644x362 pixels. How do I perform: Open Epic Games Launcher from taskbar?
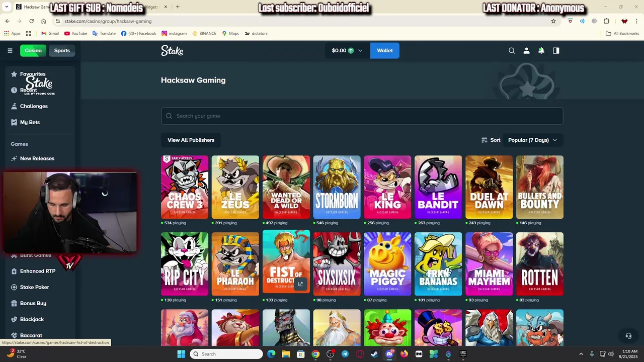pyautogui.click(x=463, y=354)
